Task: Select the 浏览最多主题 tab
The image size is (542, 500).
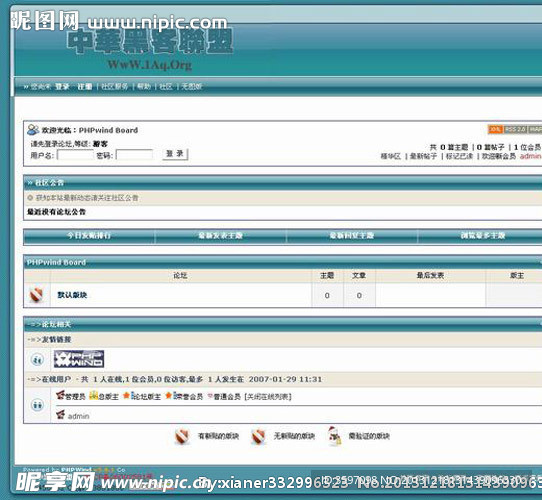Action: pyautogui.click(x=483, y=236)
